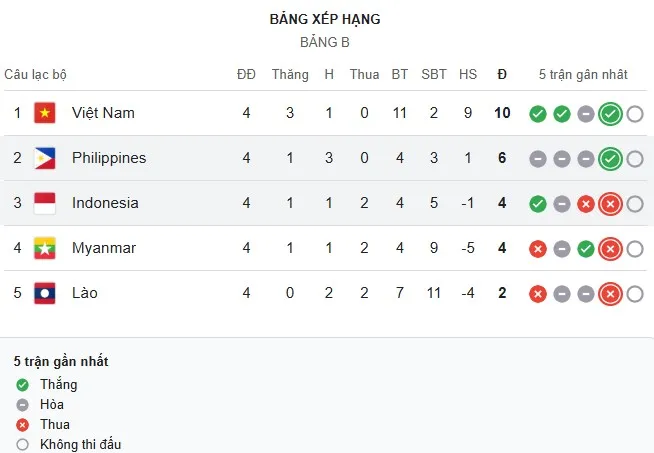
Task: Click the red "Thua" legend icon
Action: click(x=22, y=425)
